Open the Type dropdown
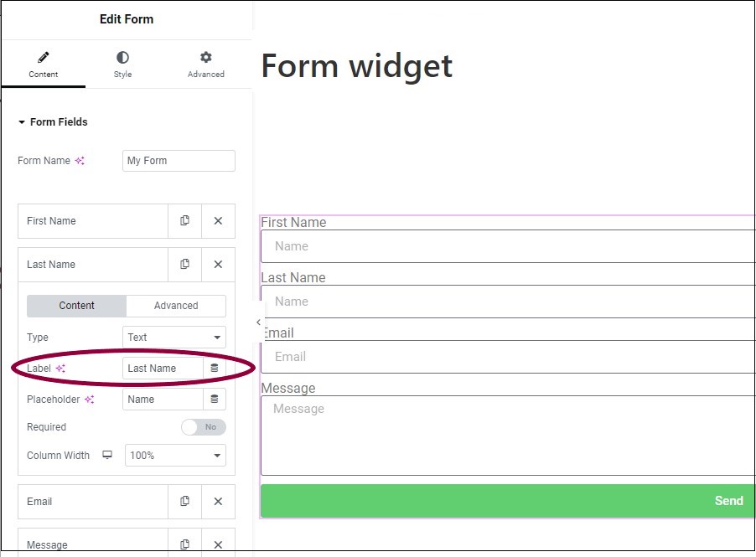 click(x=174, y=337)
